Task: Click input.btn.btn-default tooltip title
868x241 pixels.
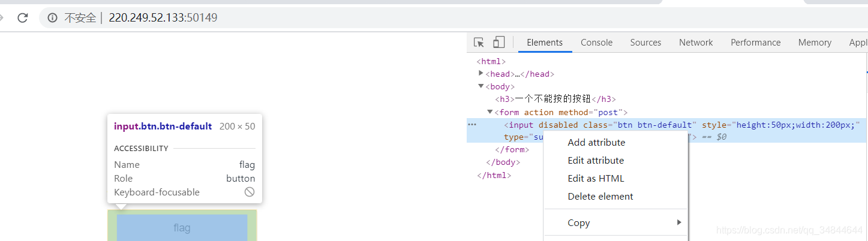Action: 163,126
